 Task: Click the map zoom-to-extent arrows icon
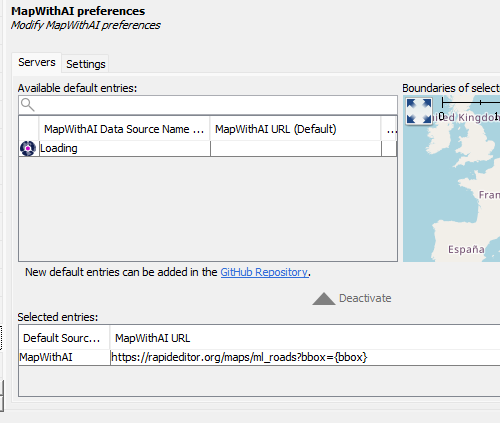click(419, 111)
